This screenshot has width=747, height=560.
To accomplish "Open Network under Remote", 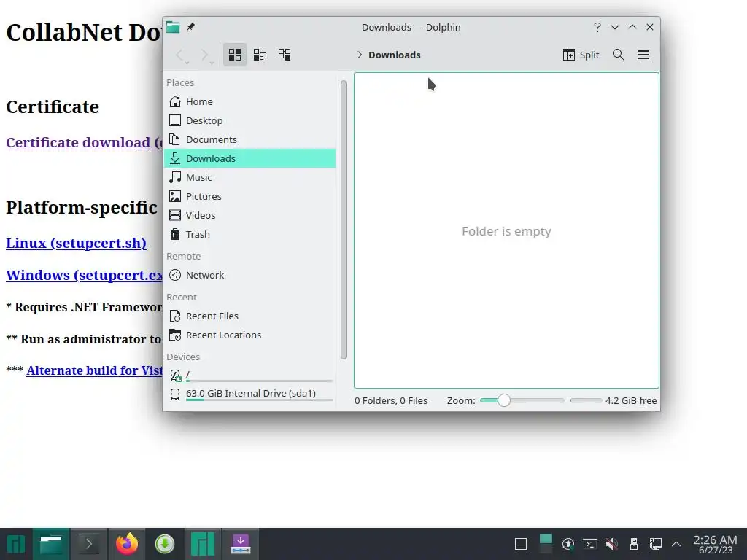I will pos(249,275).
